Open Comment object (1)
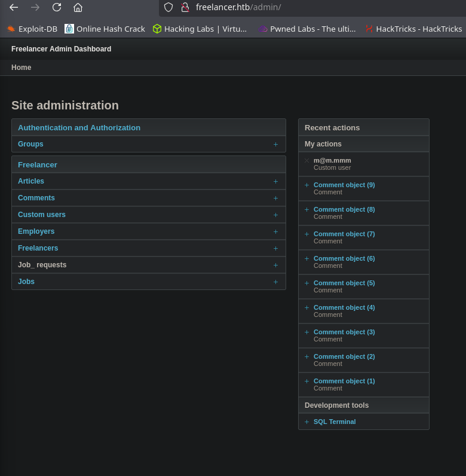 [344, 381]
